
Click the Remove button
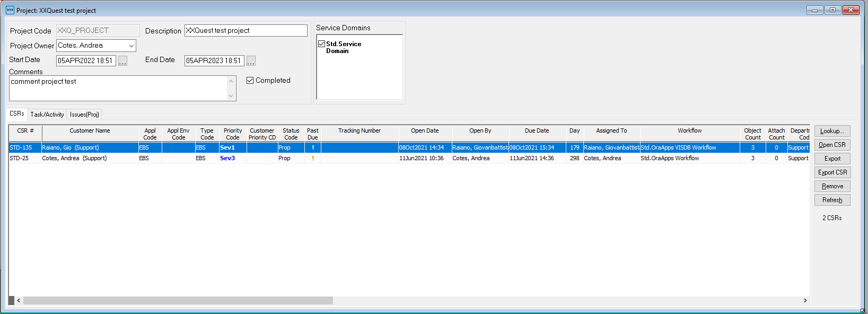point(832,186)
